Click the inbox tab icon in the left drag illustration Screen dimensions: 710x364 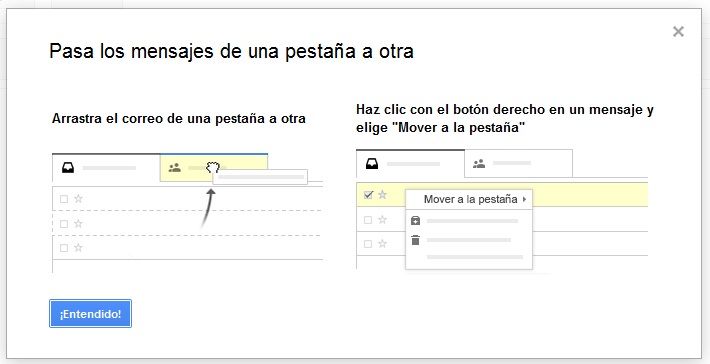(x=68, y=168)
